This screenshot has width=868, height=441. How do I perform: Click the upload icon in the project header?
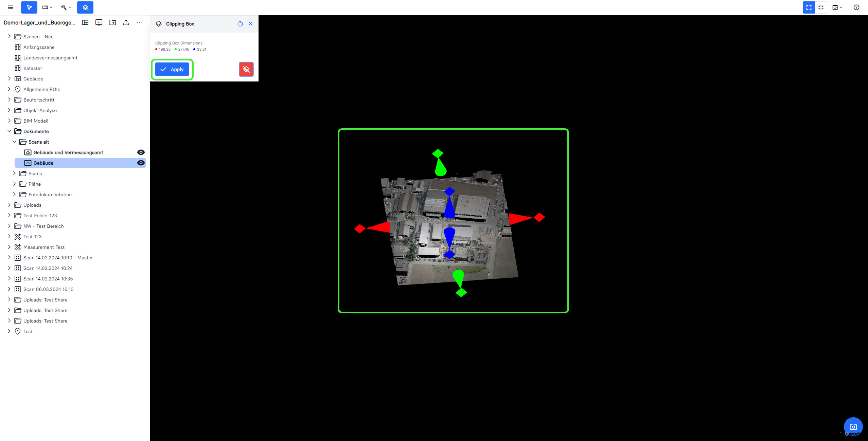126,22
